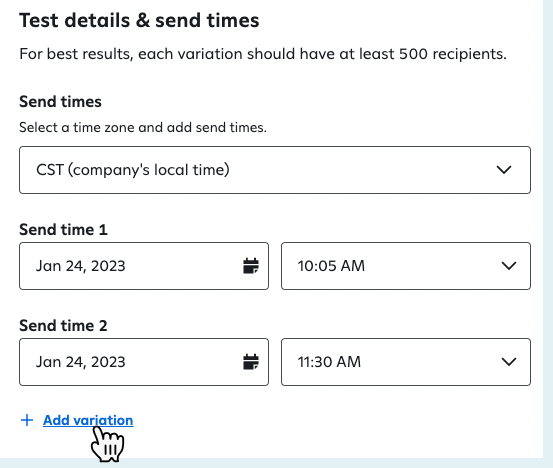The width and height of the screenshot is (553, 468).
Task: Click the Send time 2 label
Action: (x=63, y=326)
